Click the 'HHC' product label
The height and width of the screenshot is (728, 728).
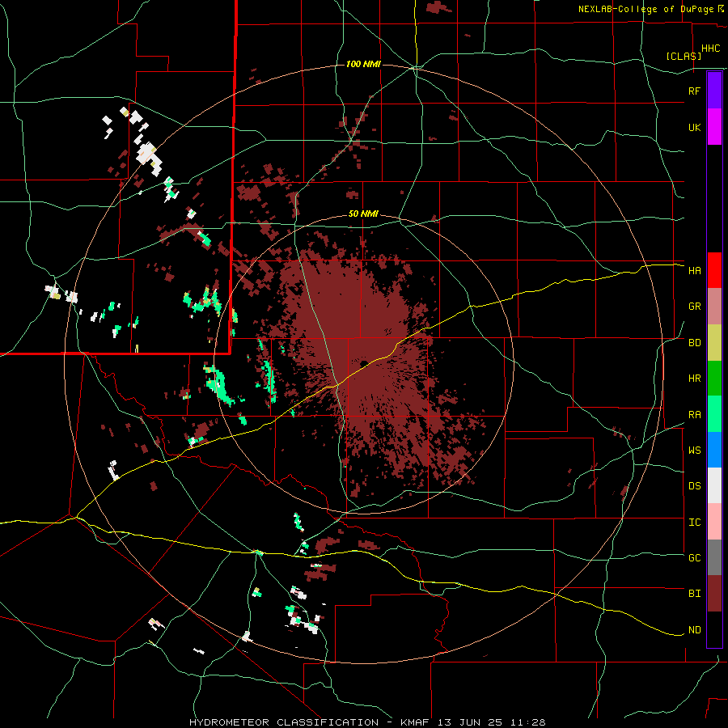[711, 49]
